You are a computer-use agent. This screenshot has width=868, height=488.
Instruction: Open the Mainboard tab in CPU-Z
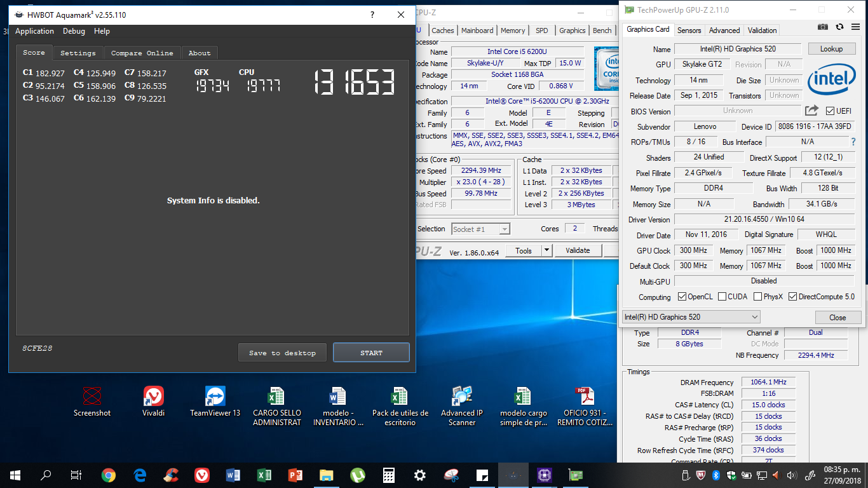pos(477,30)
